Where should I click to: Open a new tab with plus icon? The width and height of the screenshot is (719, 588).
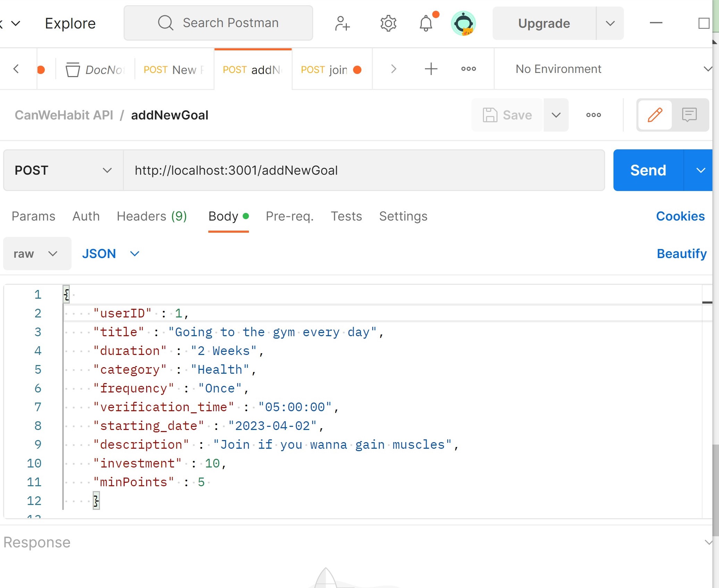point(431,69)
